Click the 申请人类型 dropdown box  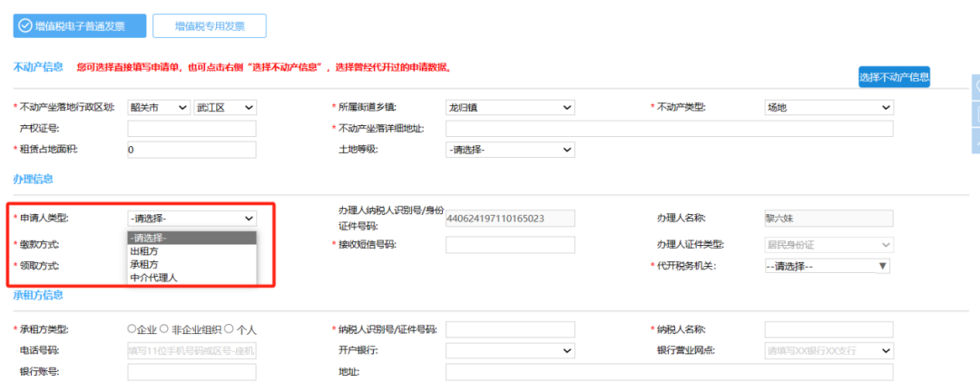pyautogui.click(x=191, y=218)
